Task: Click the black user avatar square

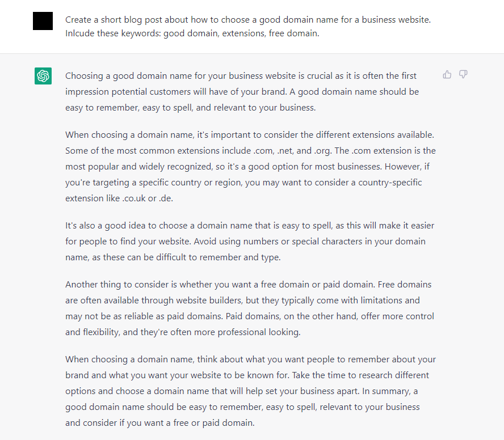Action: pyautogui.click(x=43, y=21)
